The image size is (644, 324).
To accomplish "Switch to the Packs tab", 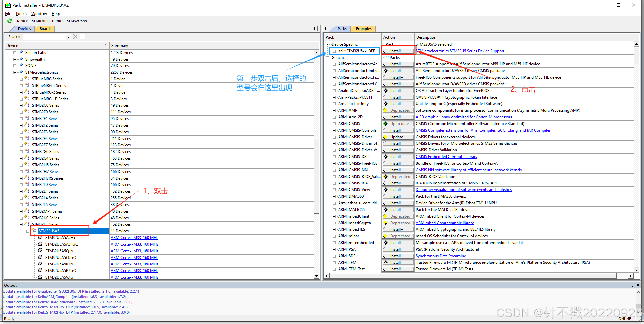I will click(x=342, y=29).
